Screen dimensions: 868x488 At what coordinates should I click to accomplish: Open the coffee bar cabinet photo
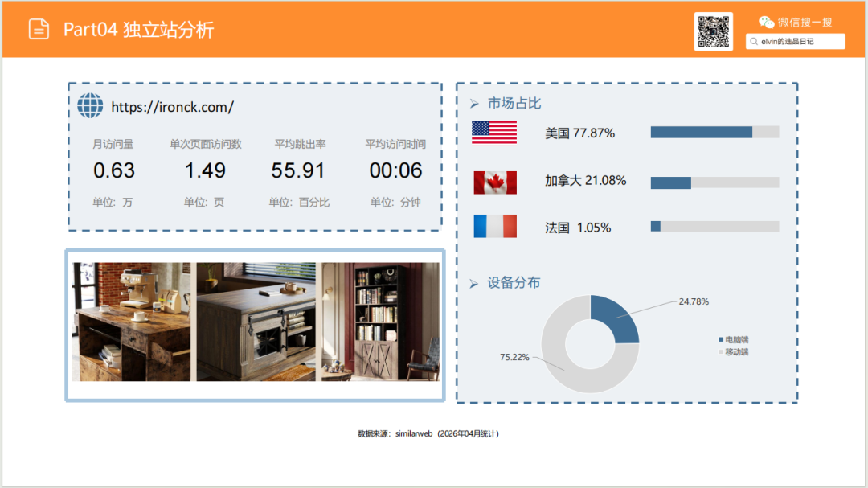[132, 321]
